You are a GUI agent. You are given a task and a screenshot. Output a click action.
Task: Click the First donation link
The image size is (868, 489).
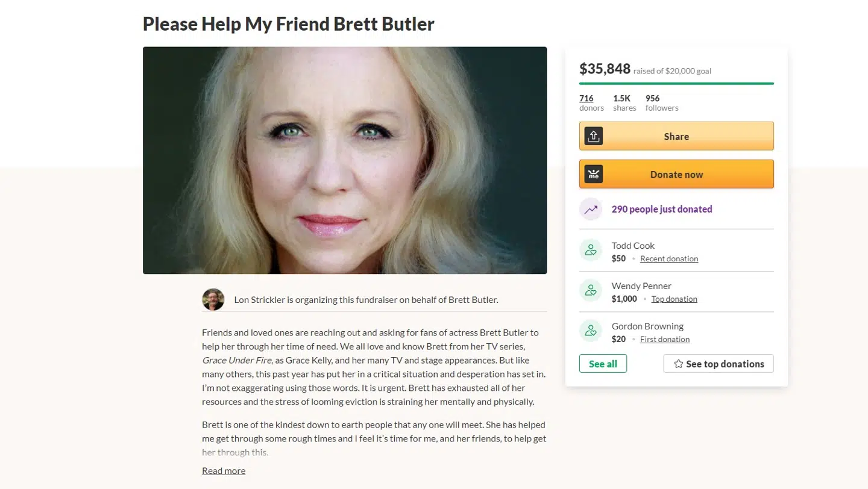[x=664, y=339]
